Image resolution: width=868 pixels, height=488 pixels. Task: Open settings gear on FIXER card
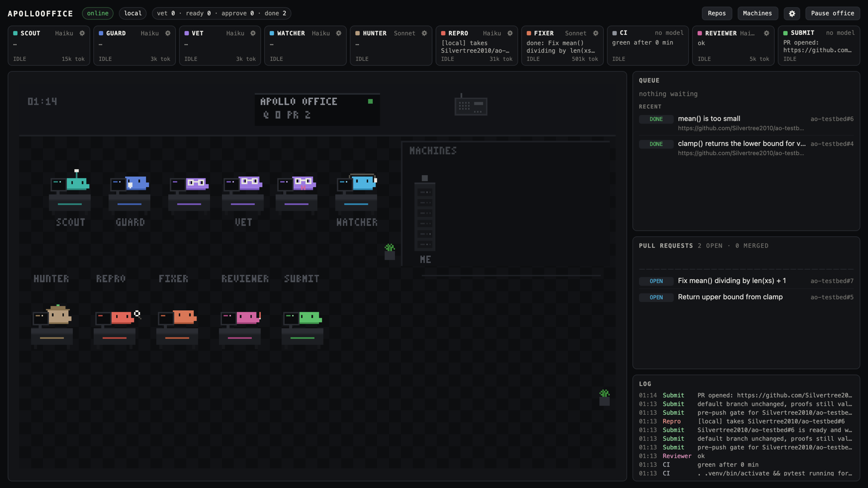pyautogui.click(x=596, y=33)
